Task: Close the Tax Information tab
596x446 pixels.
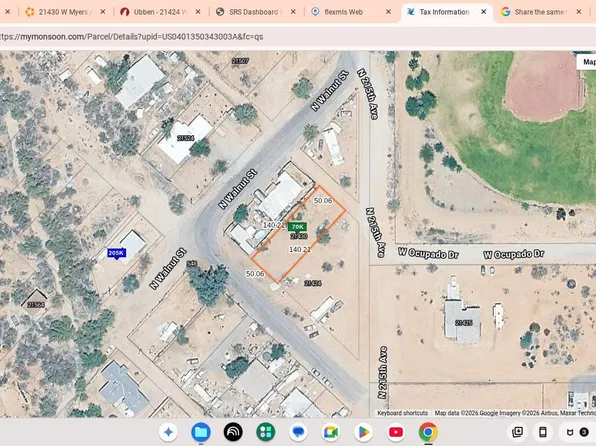Action: (x=483, y=12)
